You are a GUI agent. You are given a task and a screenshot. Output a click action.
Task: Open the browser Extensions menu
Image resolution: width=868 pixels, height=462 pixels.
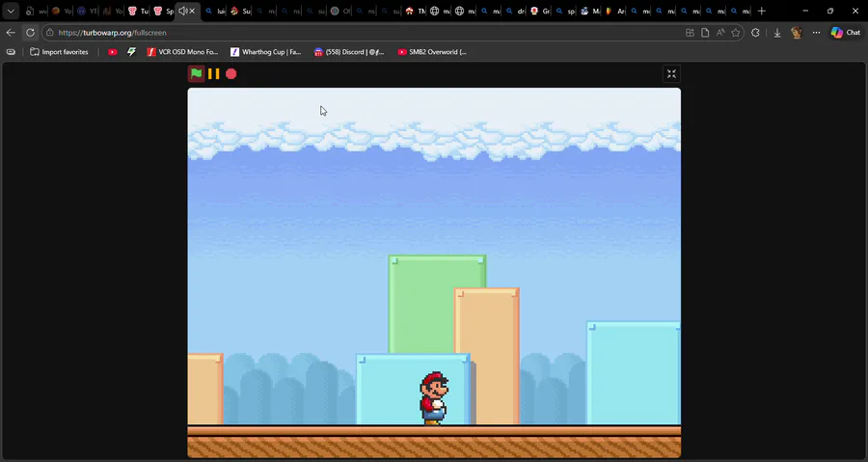click(755, 33)
